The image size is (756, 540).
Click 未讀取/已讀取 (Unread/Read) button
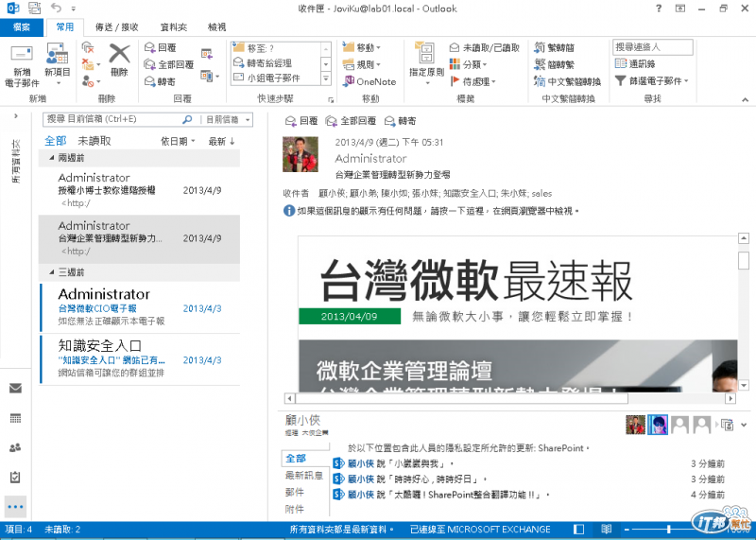(x=485, y=48)
